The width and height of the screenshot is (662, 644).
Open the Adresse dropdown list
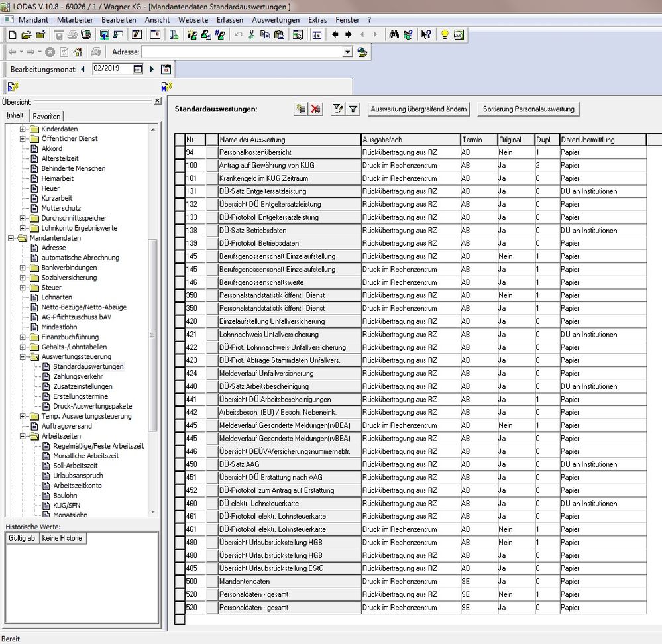pyautogui.click(x=347, y=52)
